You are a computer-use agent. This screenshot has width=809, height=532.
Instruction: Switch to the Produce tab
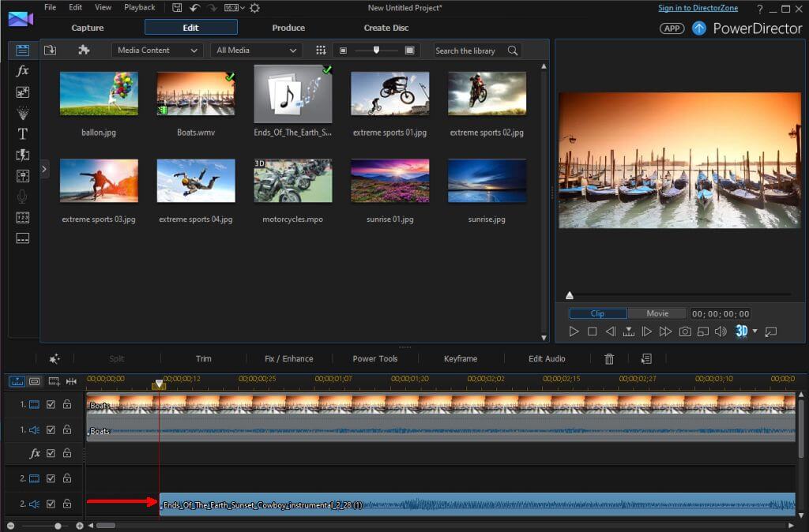288,28
